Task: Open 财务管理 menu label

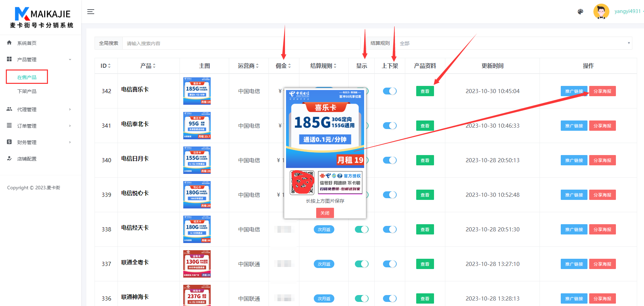Action: pyautogui.click(x=27, y=142)
